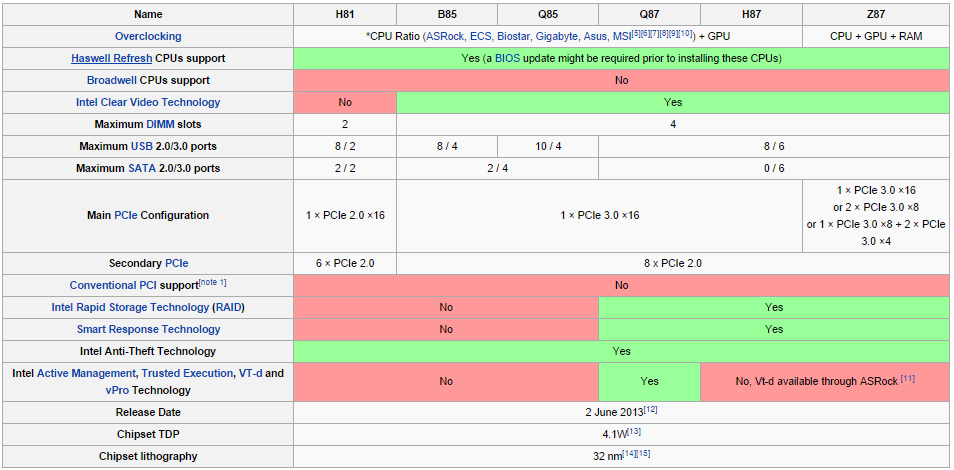Open Intel Clear Video Technology link
Image resolution: width=954 pixels, height=470 pixels.
148,102
